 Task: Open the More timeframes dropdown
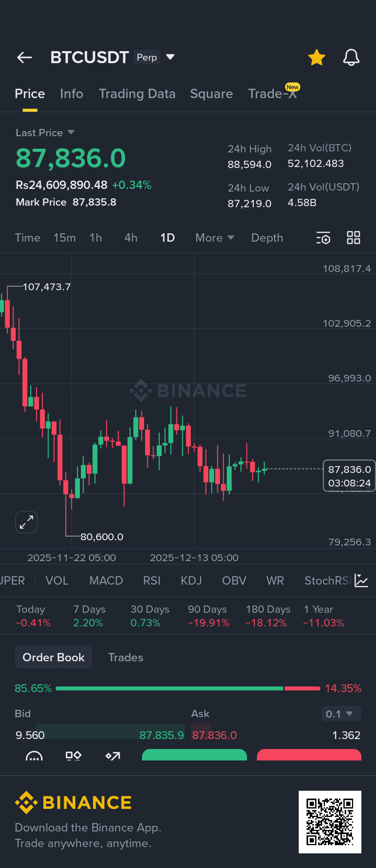[214, 238]
